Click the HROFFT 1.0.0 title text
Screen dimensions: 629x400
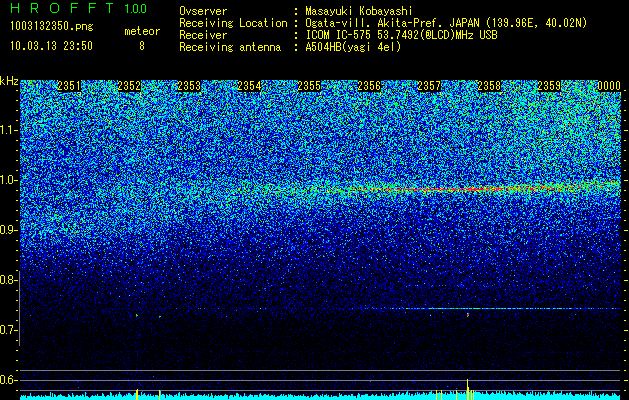pyautogui.click(x=79, y=8)
